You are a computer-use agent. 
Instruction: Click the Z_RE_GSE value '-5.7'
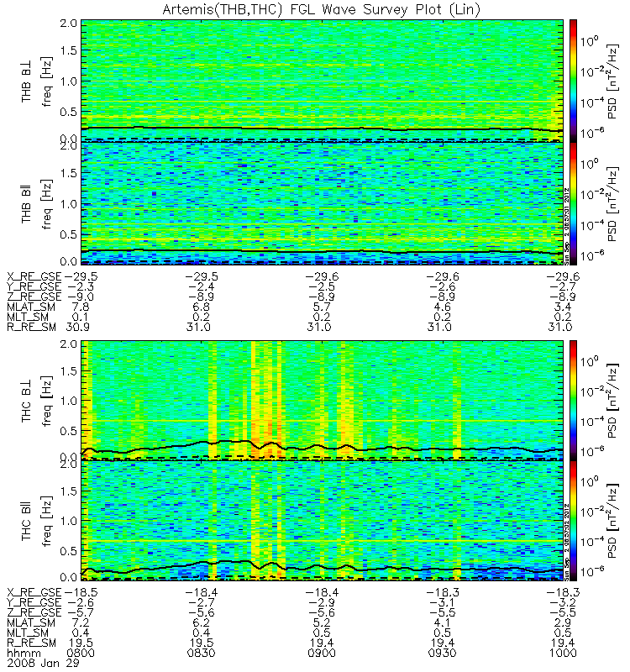80,612
